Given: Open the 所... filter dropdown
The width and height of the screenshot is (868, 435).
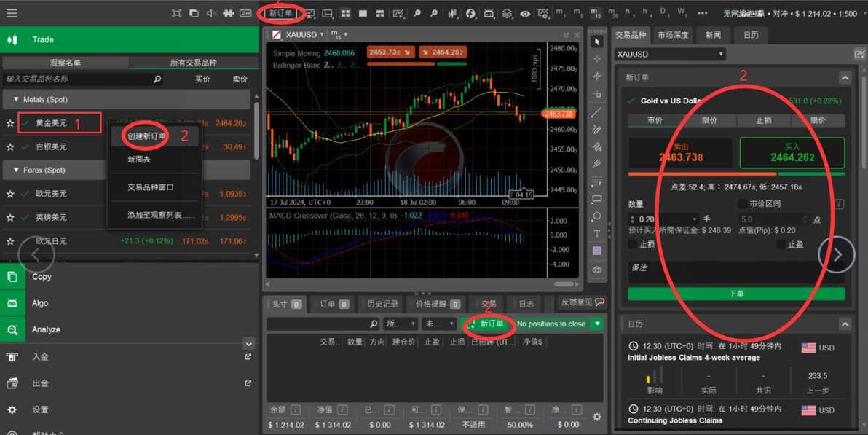Looking at the screenshot, I should [401, 324].
